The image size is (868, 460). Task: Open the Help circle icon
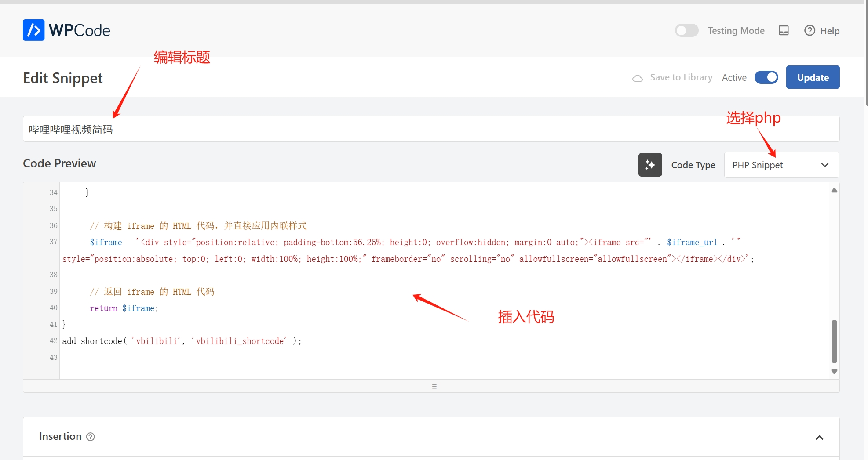(810, 30)
